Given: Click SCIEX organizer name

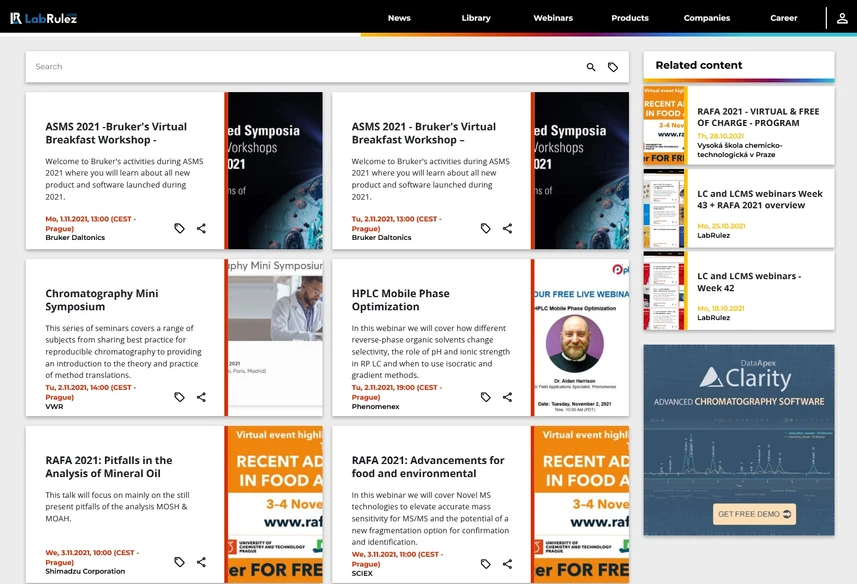Looking at the screenshot, I should tap(362, 573).
